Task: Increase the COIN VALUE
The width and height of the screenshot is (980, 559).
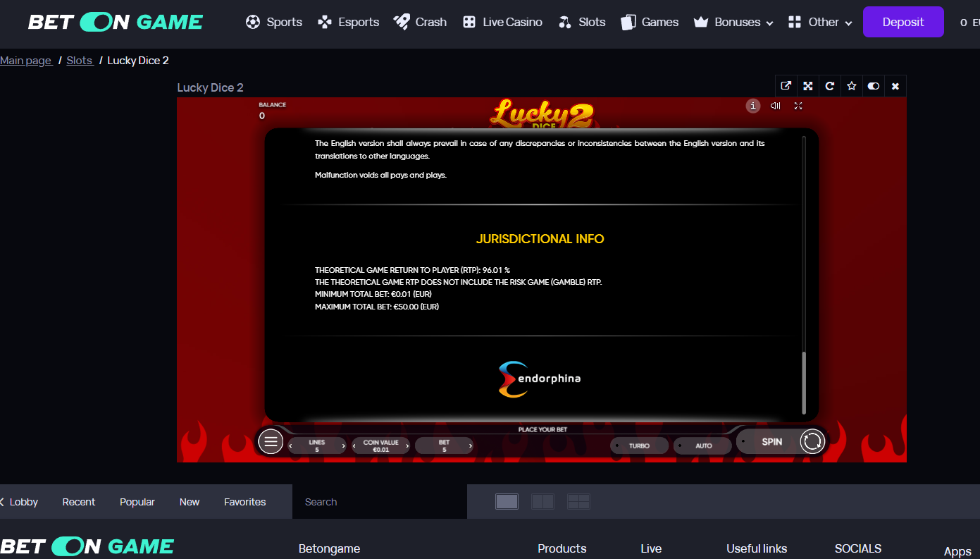Action: point(407,446)
